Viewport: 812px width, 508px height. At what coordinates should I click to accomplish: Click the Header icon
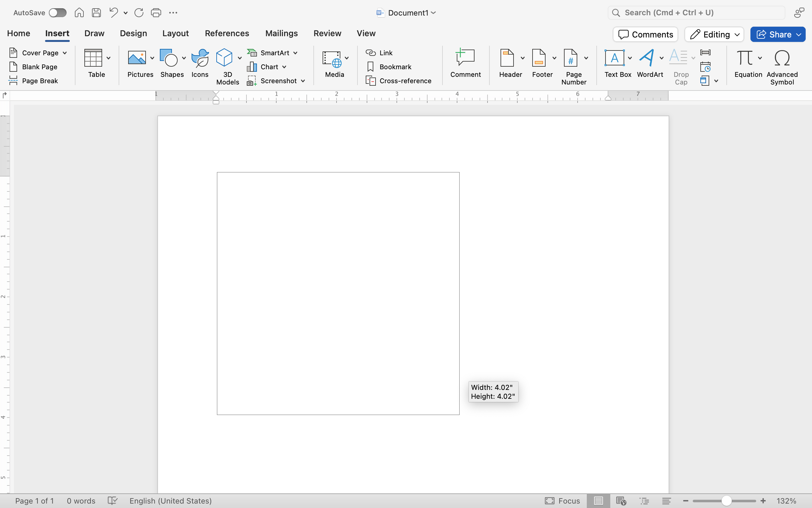pyautogui.click(x=507, y=58)
